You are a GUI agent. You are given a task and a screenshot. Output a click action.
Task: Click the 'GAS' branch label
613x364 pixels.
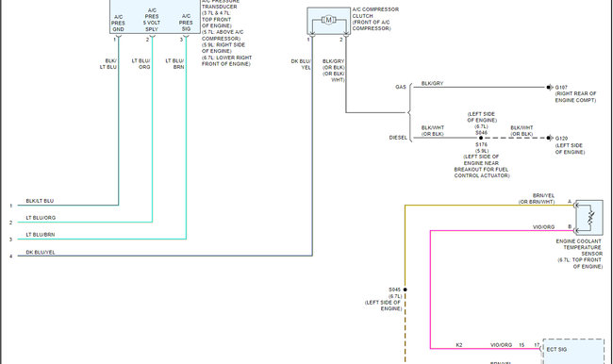click(401, 87)
